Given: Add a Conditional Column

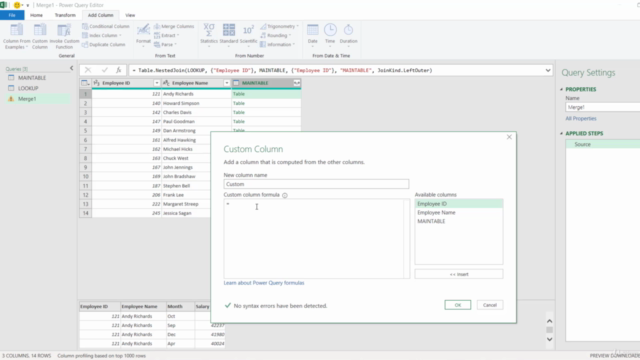Looking at the screenshot, I should tap(106, 26).
